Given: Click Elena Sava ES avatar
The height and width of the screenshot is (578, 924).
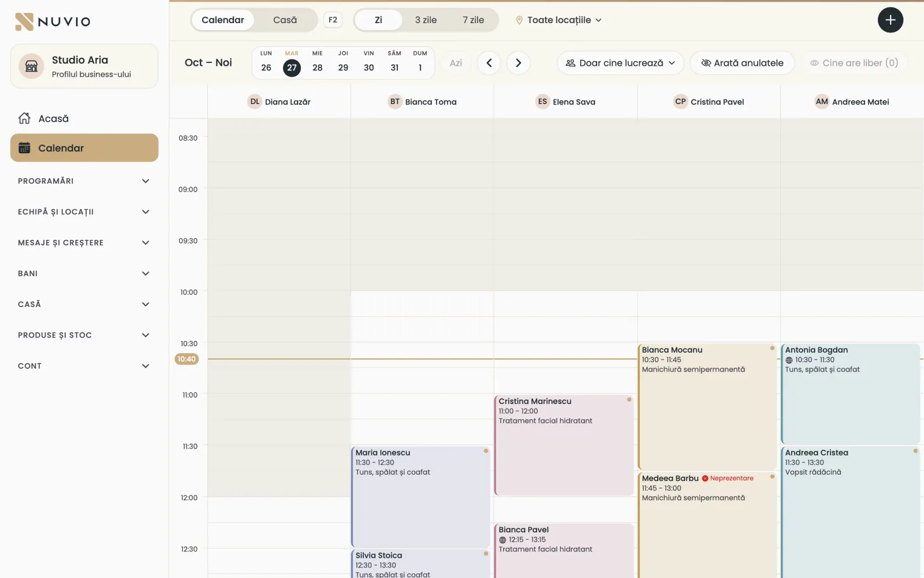Looking at the screenshot, I should point(542,102).
